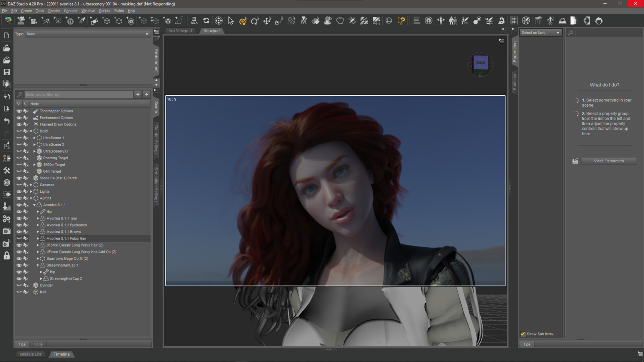Select the Joint Editor bone tool
Viewport: 644px width, 362px height.
point(291,21)
